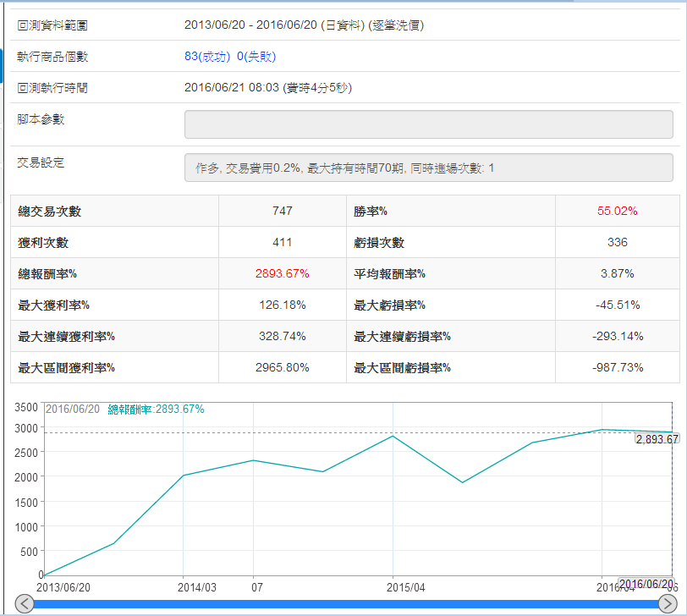Click the 最大區間虧損率 -987.73% value
This screenshot has width=687, height=616.
coord(617,367)
